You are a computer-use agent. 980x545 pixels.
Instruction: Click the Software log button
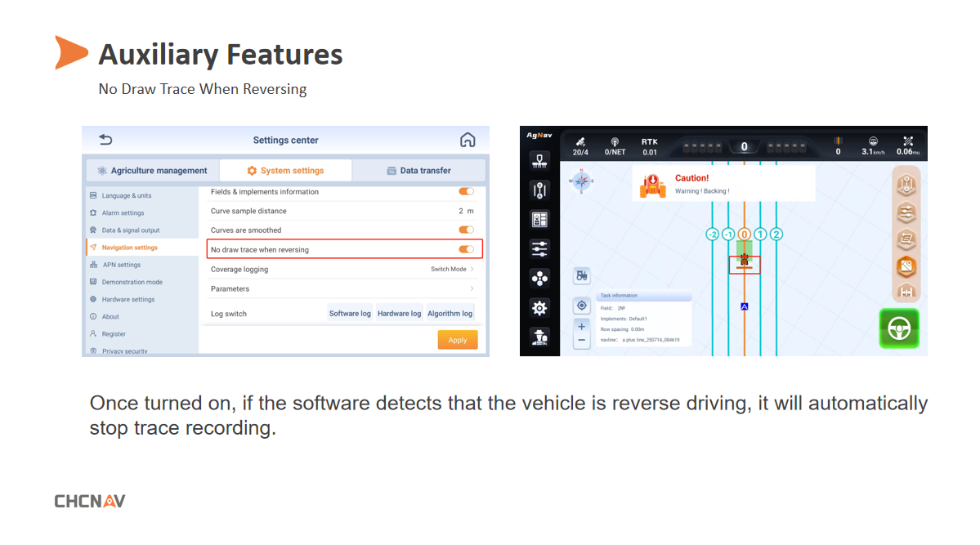349,312
